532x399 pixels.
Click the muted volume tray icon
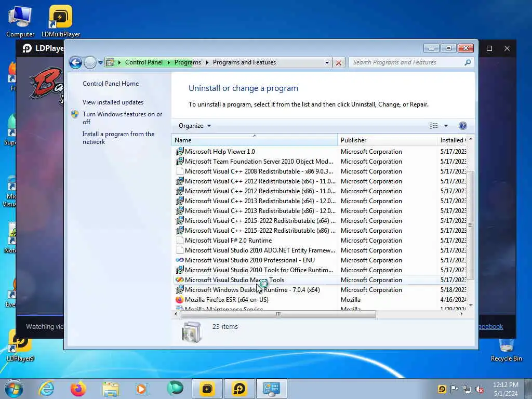click(x=480, y=390)
